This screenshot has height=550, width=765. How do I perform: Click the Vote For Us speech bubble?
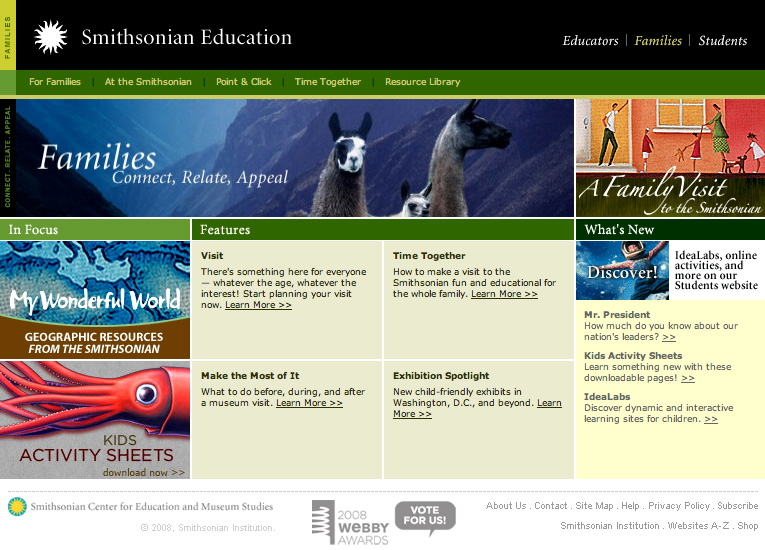pyautogui.click(x=425, y=517)
